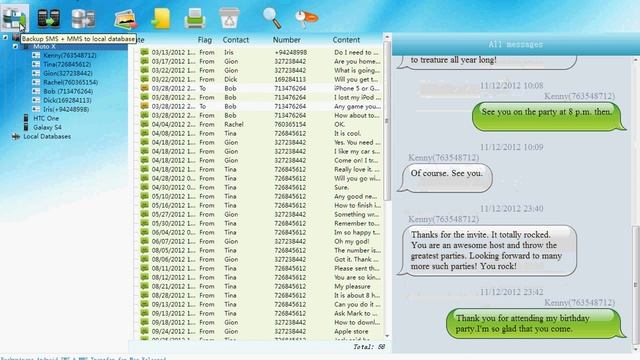Select the 'It is cool.' message row
Viewport: 640px width, 360px height.
(x=260, y=133)
